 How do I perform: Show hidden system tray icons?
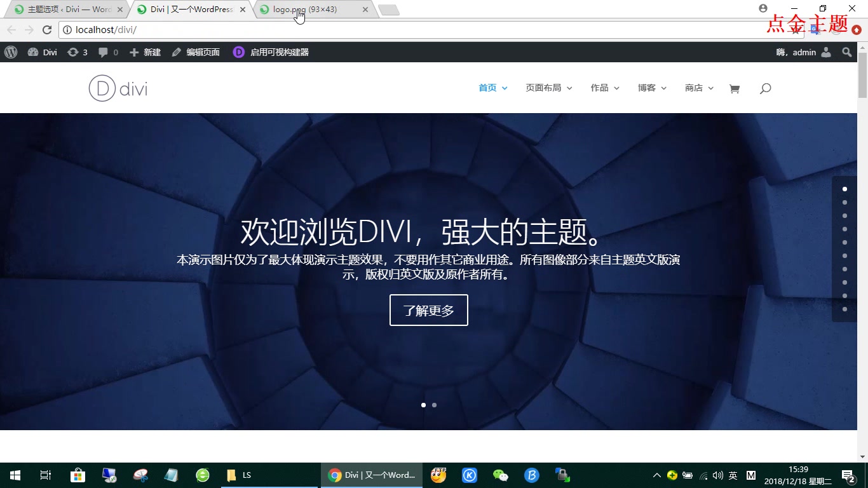(x=657, y=475)
